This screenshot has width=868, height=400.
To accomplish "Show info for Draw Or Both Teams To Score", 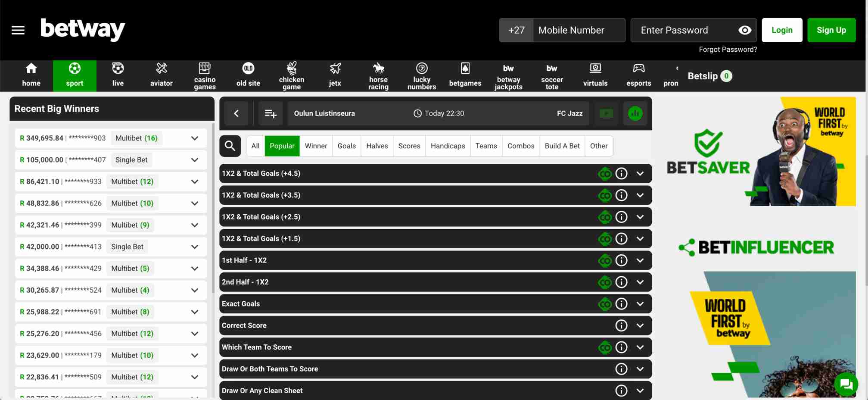I will [621, 369].
